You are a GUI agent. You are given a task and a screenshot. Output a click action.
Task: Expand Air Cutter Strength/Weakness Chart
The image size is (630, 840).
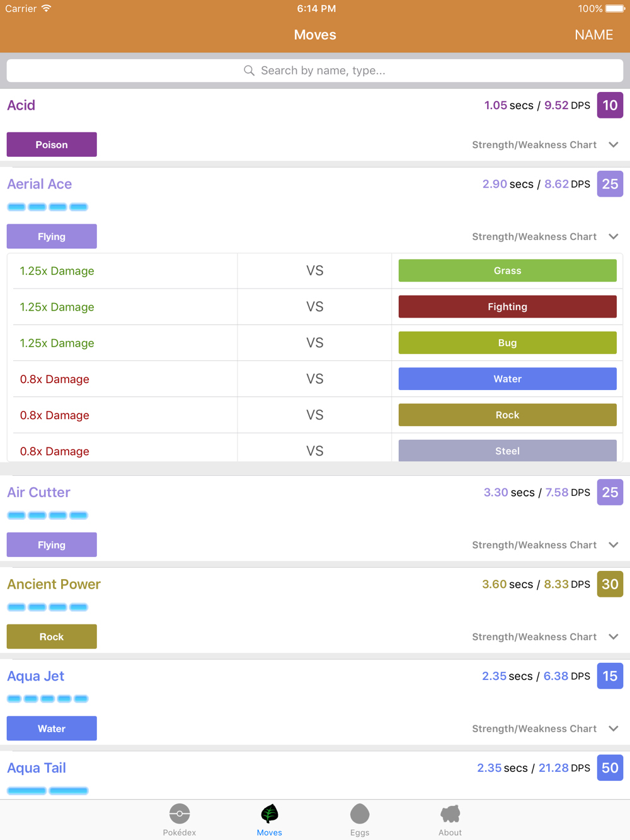(x=614, y=545)
